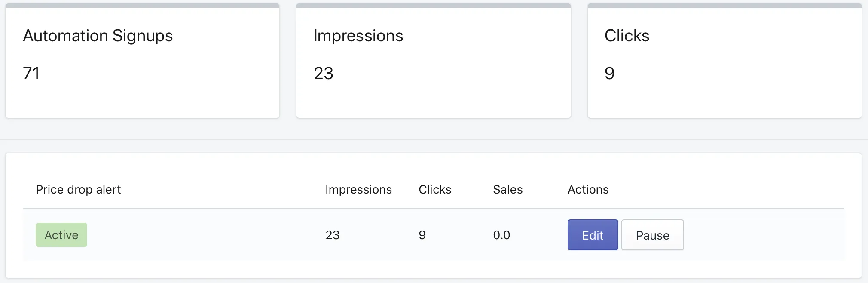
Task: Select the Clicks summary card title
Action: [x=627, y=36]
